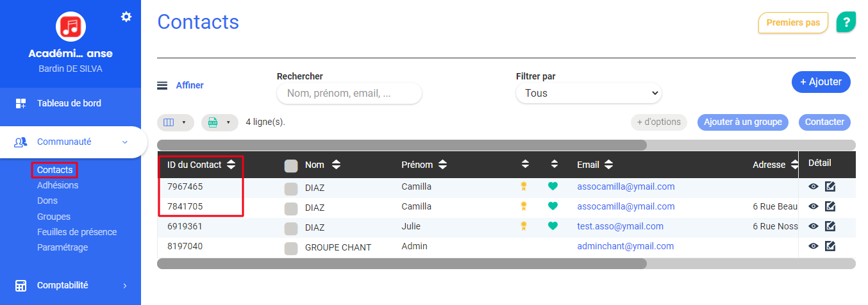Edit the GROUPE CHANT contact row
868x305 pixels.
tap(830, 246)
